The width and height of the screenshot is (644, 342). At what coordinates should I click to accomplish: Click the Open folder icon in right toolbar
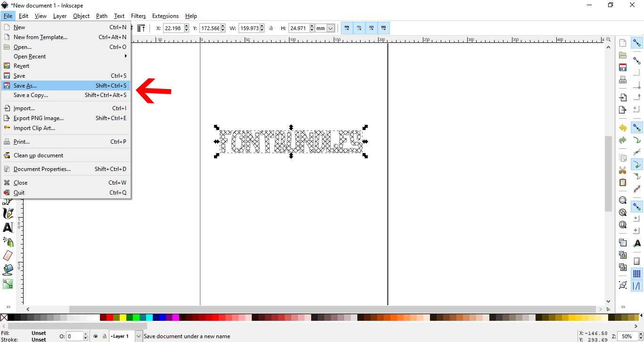623,55
